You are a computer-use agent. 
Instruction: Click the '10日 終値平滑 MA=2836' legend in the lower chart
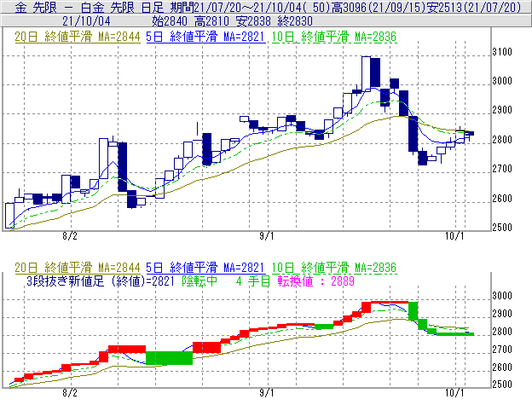coord(334,268)
